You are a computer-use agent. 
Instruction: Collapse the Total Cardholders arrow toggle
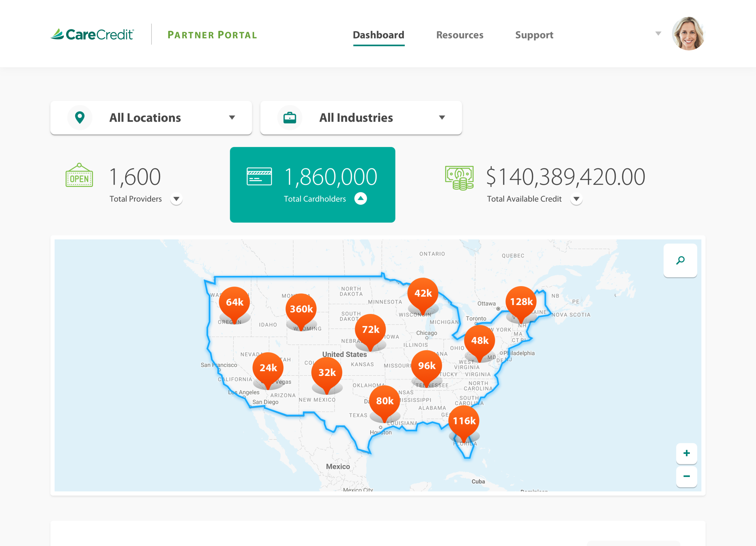pos(360,199)
